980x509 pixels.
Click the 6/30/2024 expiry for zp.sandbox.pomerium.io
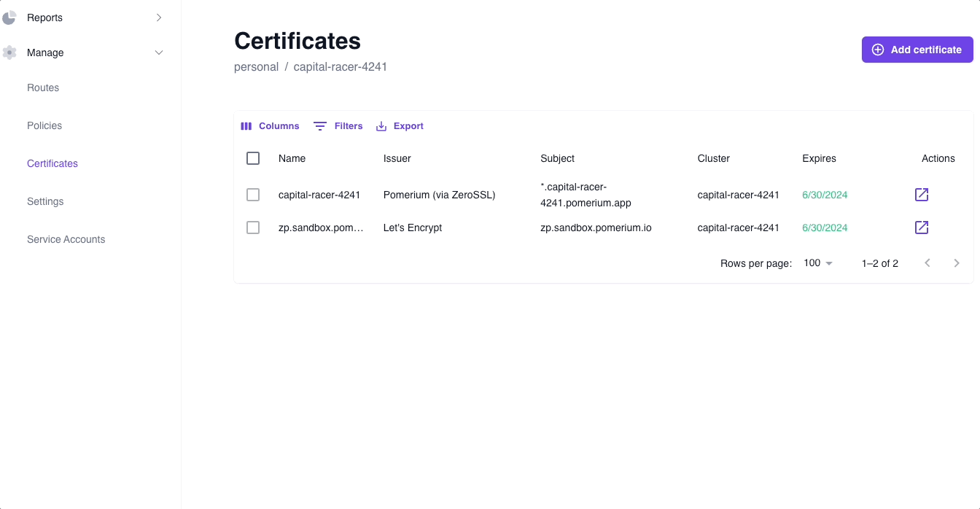[x=824, y=228]
